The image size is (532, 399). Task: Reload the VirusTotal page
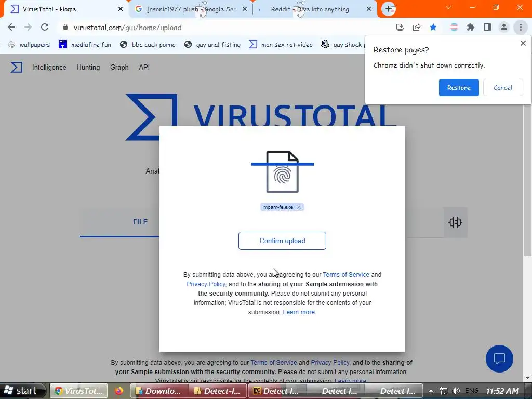tap(45, 27)
